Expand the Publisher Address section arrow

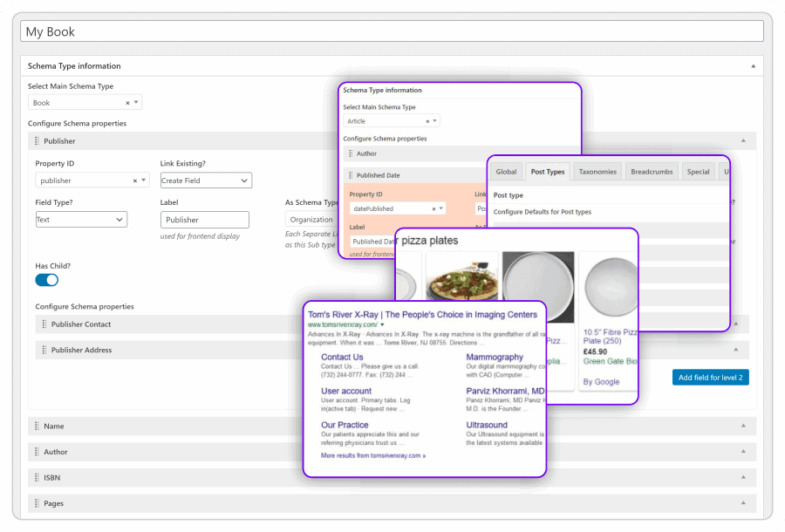point(736,350)
